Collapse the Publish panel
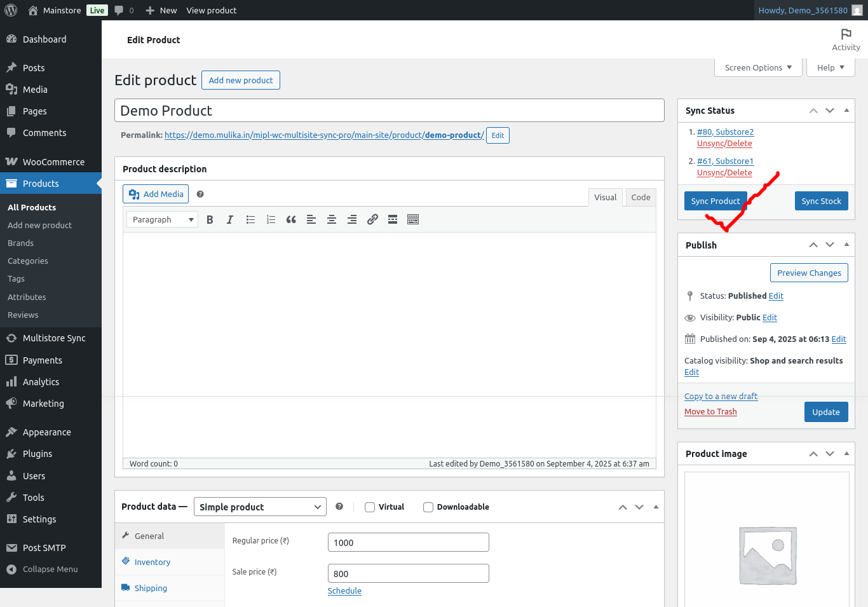The width and height of the screenshot is (868, 607). click(x=846, y=245)
